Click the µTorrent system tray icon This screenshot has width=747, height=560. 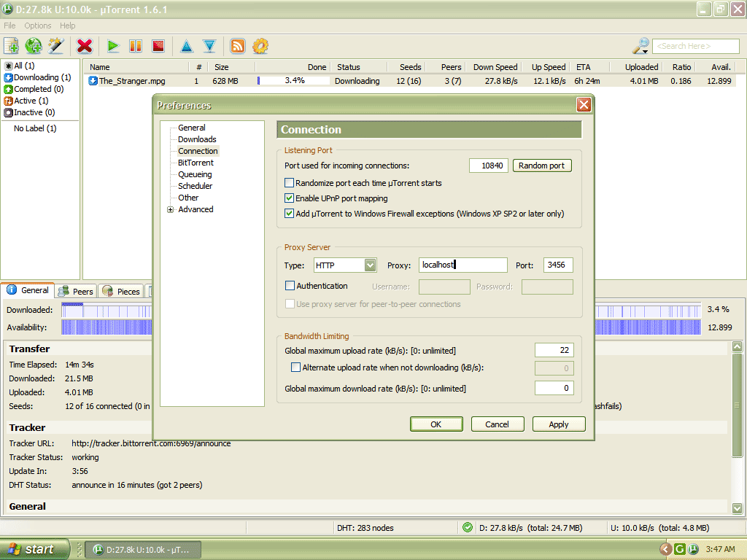pyautogui.click(x=693, y=549)
